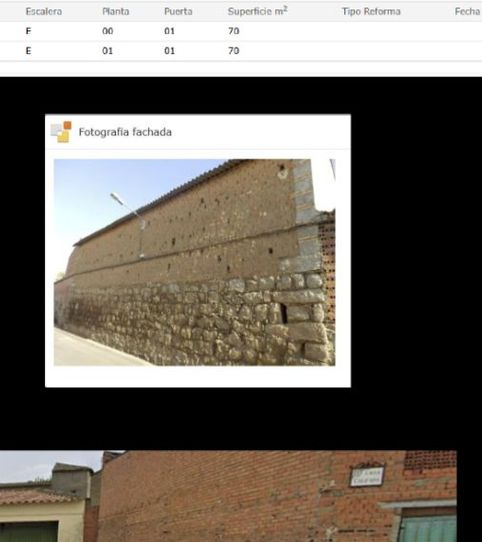The width and height of the screenshot is (482, 542).
Task: Select the Planta 01 cell
Action: click(108, 51)
